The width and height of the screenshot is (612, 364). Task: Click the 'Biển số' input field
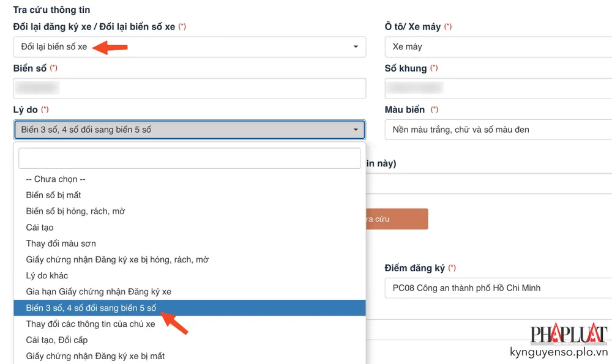[x=189, y=88]
